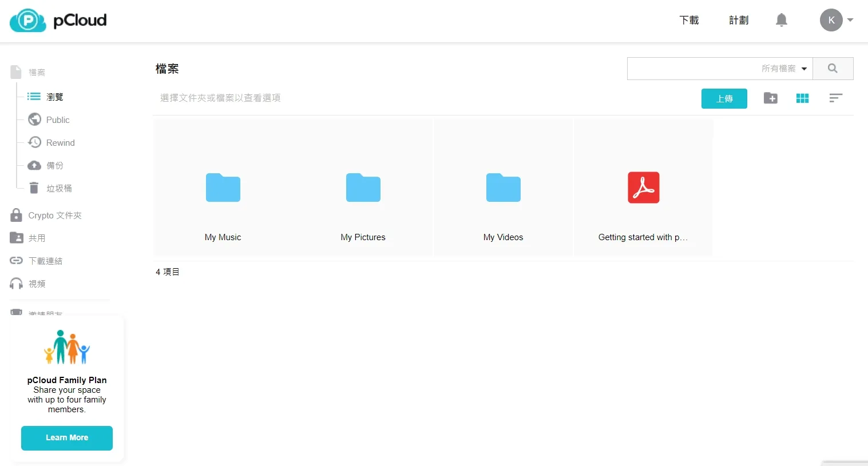868x466 pixels.
Task: Open the My Videos folder
Action: point(504,188)
